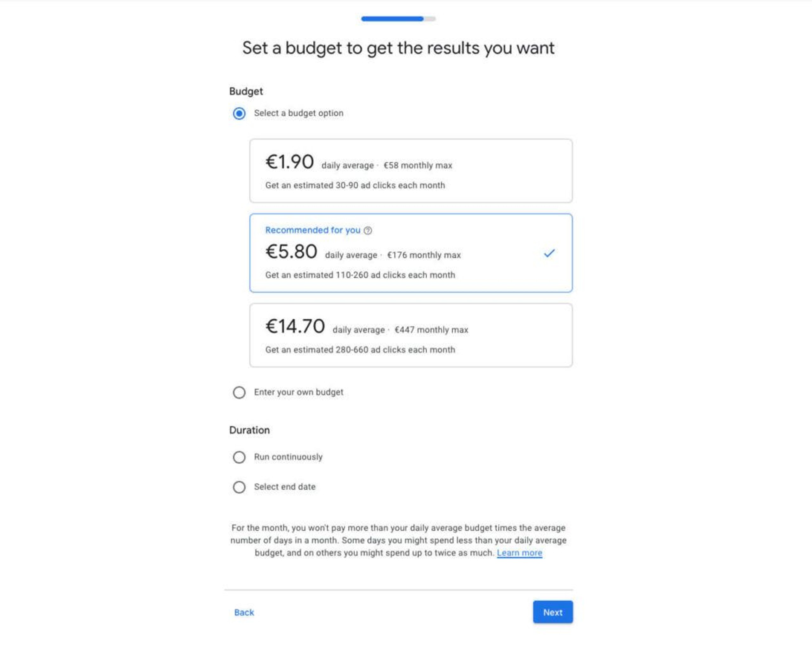Choose 'Enter your own budget' radio button
Viewport: 812px width, 649px height.
tap(239, 392)
